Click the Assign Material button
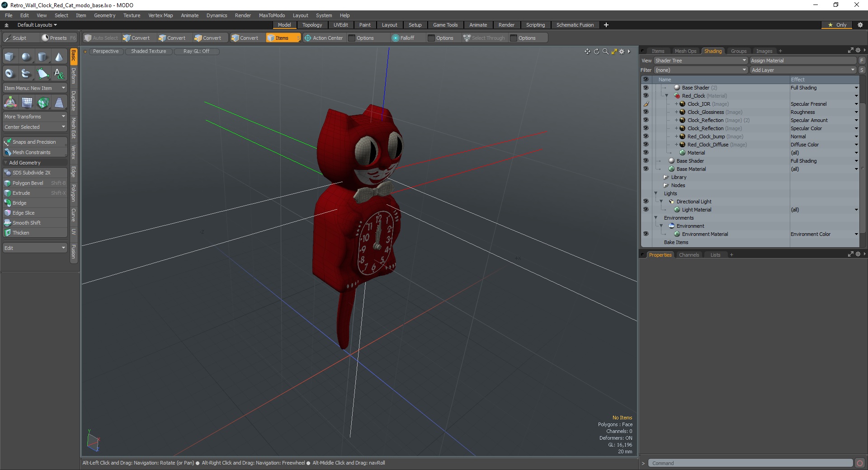Screen dimensions: 868x470 click(x=803, y=61)
